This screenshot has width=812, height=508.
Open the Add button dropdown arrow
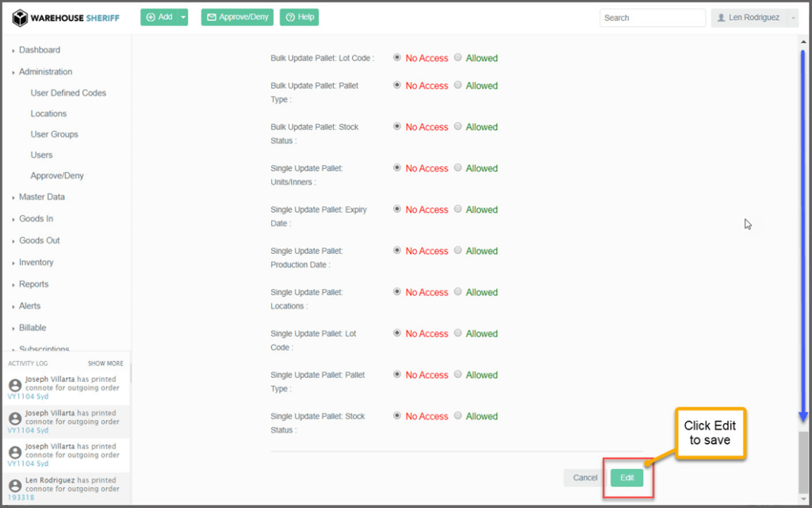[x=182, y=17]
